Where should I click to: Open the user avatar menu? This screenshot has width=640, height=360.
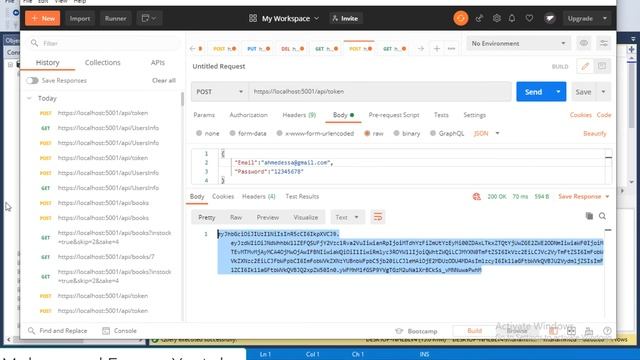(x=550, y=18)
